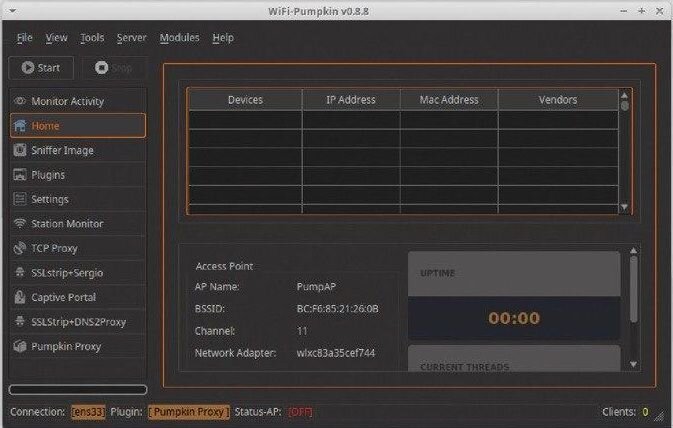
Task: Open the Monitor Activity eye icon
Action: (20, 101)
